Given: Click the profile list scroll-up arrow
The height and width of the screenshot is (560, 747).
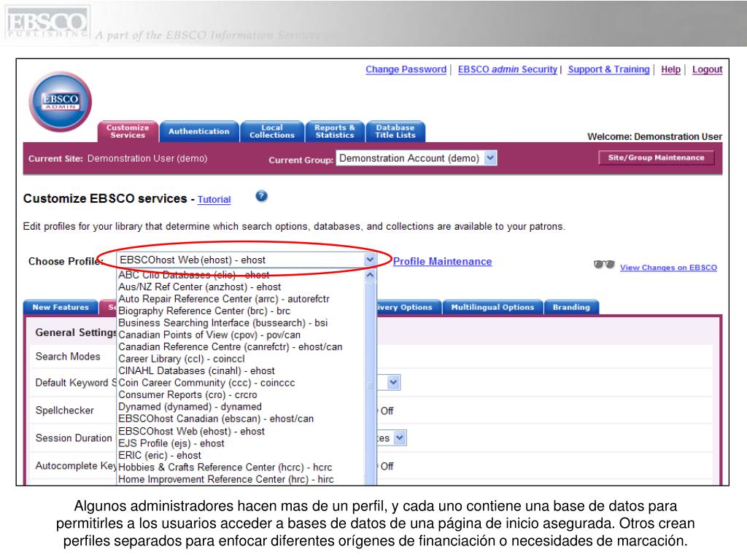Looking at the screenshot, I should [x=370, y=275].
